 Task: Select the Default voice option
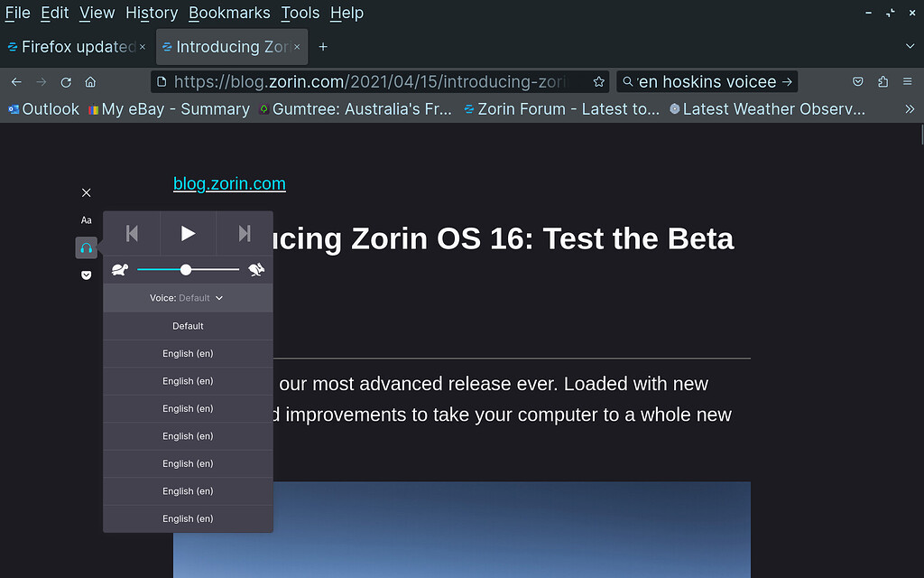coord(188,326)
